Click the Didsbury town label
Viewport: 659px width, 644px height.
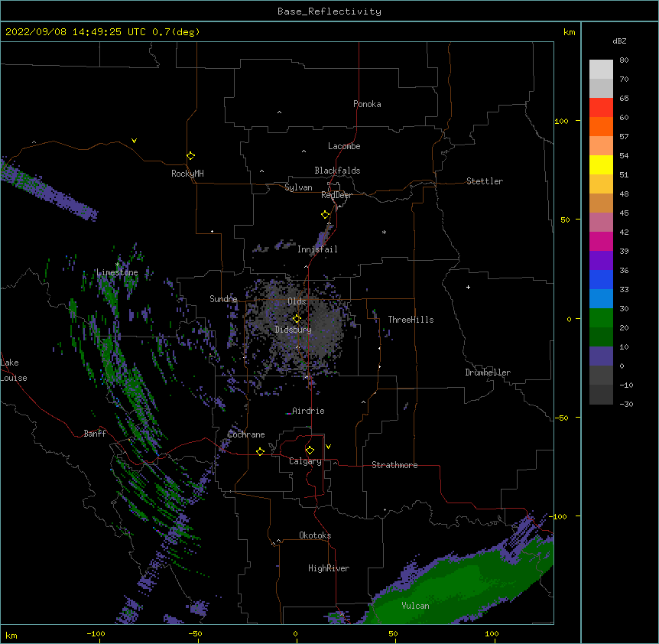(x=294, y=330)
